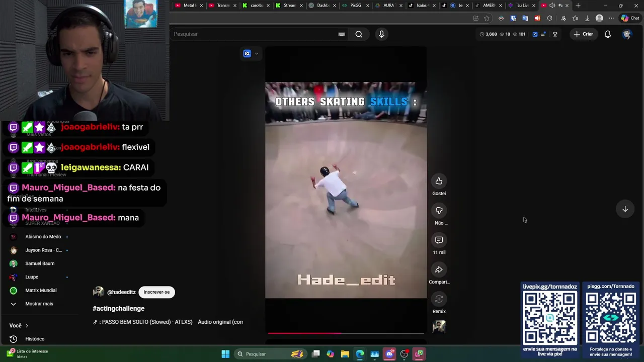Open the Edge profile avatar
The image size is (644, 362).
point(599,18)
